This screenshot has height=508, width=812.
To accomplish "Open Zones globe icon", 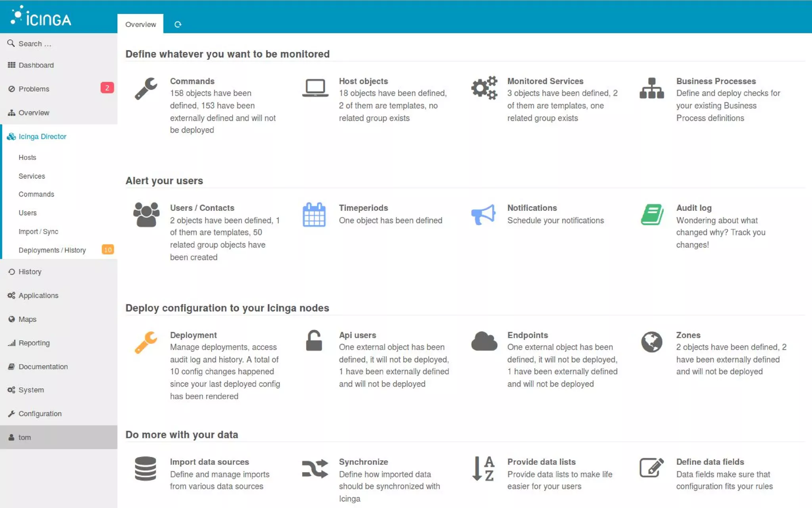I will [x=651, y=342].
